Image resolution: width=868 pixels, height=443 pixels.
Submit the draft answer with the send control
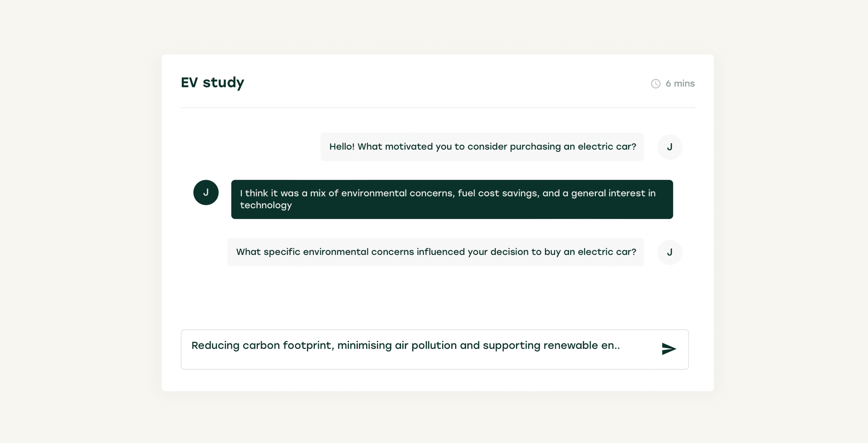(669, 349)
